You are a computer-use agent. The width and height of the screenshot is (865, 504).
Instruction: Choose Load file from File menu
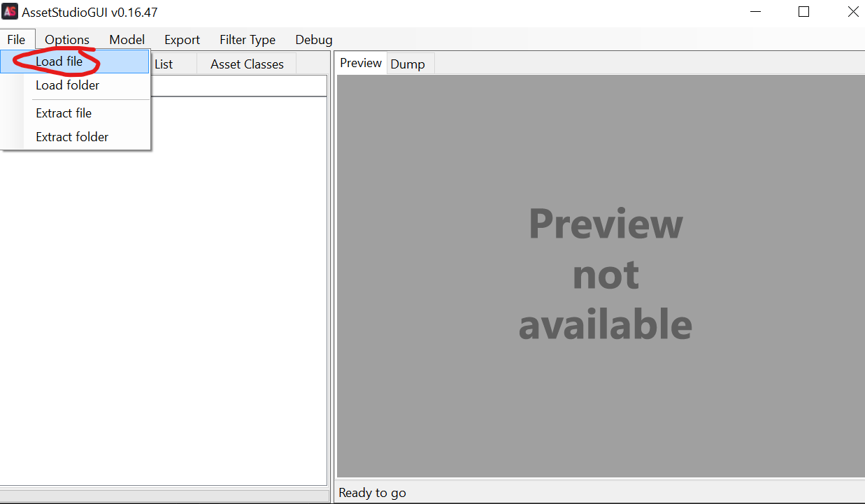tap(75, 62)
